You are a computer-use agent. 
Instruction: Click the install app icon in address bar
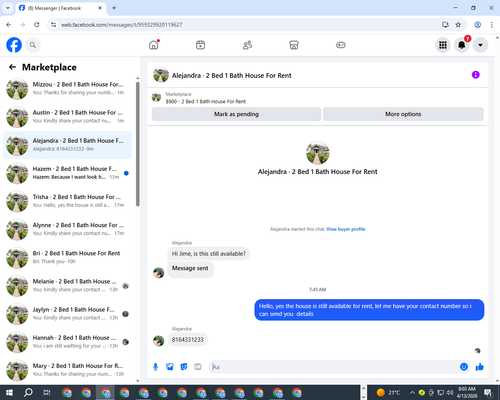[x=445, y=25]
